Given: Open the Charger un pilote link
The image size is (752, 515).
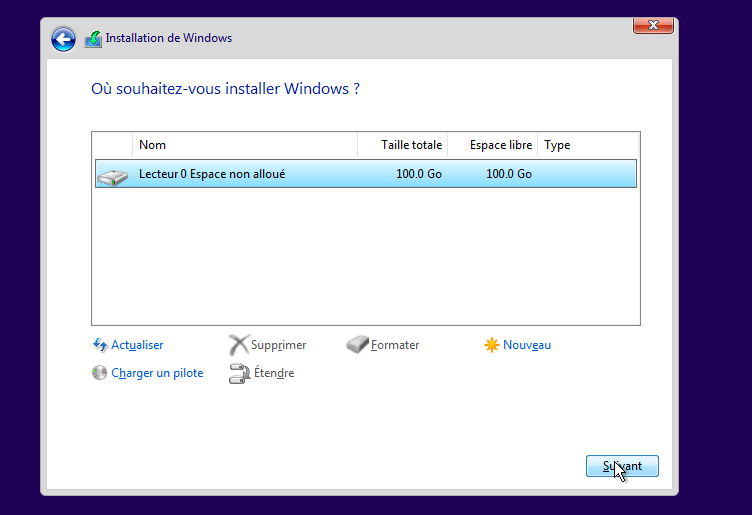Looking at the screenshot, I should tap(157, 373).
